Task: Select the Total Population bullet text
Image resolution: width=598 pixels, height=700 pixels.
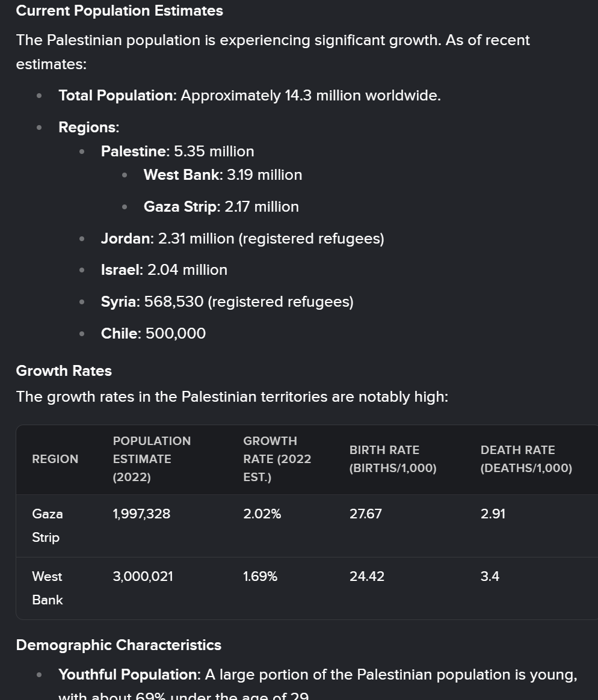Action: click(250, 96)
